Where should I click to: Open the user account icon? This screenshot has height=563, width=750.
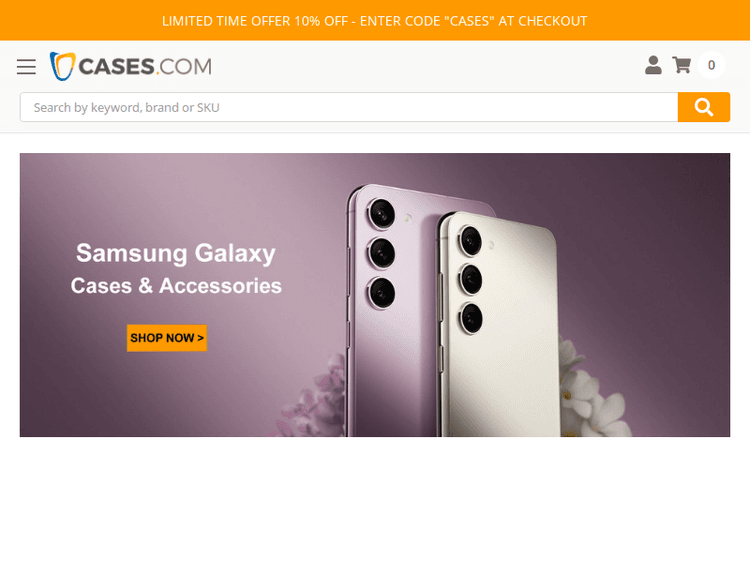point(653,65)
